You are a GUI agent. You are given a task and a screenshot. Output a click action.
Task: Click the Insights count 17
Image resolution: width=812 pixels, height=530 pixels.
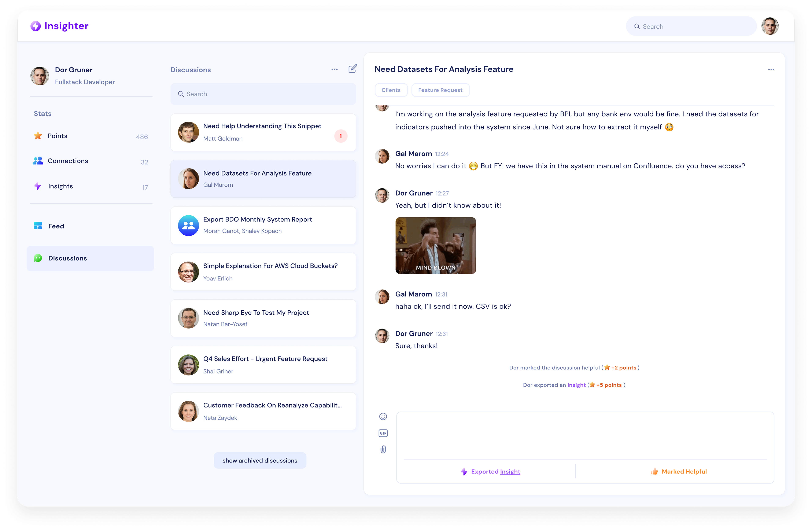[145, 187]
